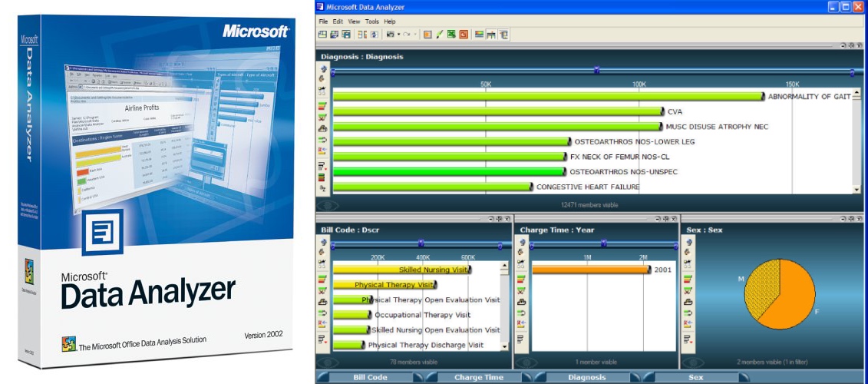868x384 pixels.
Task: Open the sort dropdown icon in Bill Code pane
Action: pyautogui.click(x=322, y=339)
